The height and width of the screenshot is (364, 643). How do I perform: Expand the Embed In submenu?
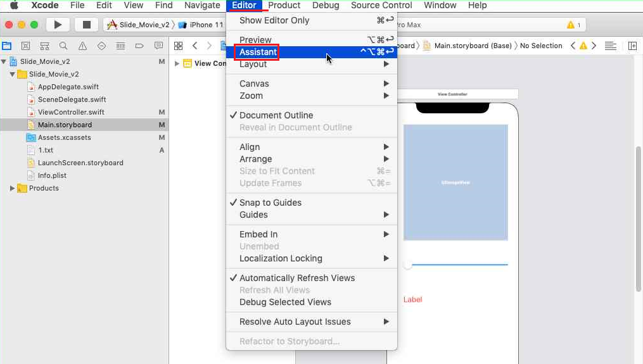coord(312,234)
